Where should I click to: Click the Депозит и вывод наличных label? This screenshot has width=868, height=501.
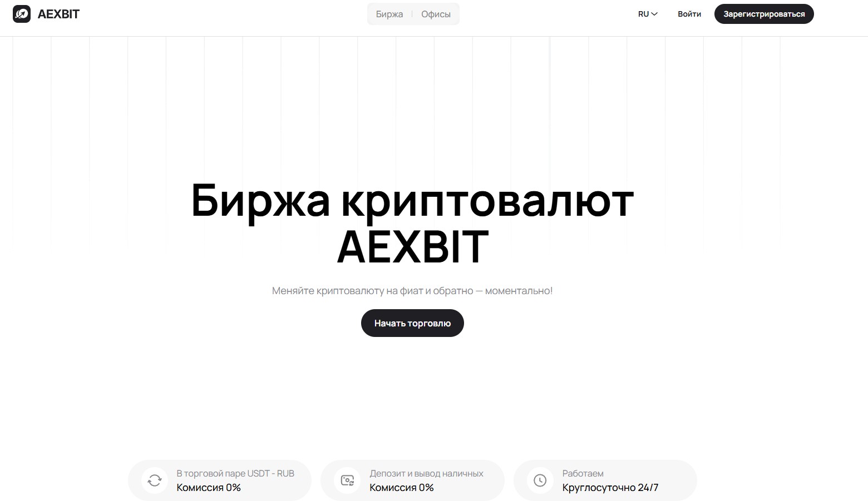[x=426, y=473]
